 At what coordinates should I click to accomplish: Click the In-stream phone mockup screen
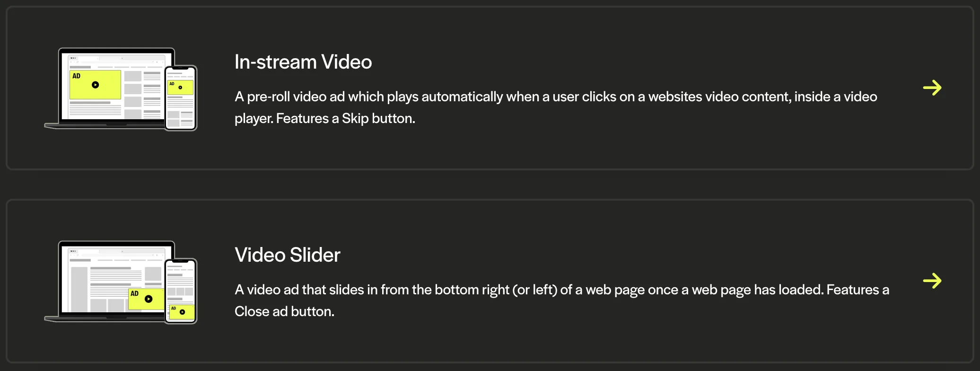[181, 97]
